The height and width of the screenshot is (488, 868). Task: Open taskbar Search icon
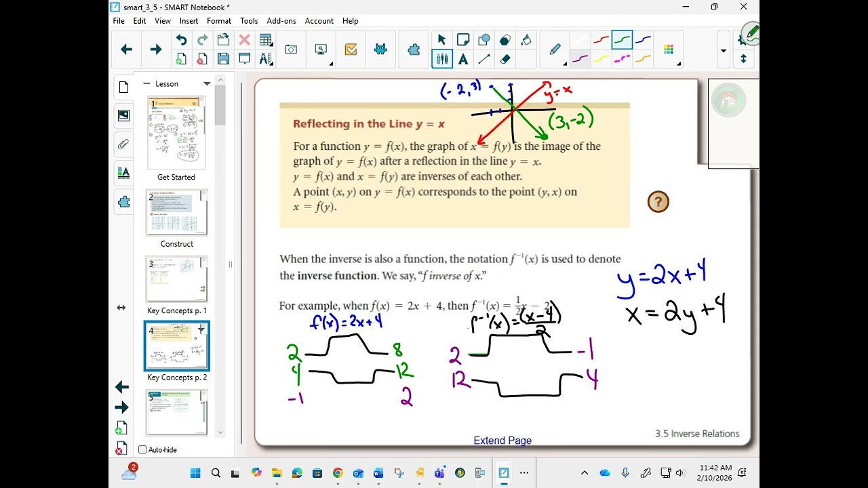[x=216, y=473]
